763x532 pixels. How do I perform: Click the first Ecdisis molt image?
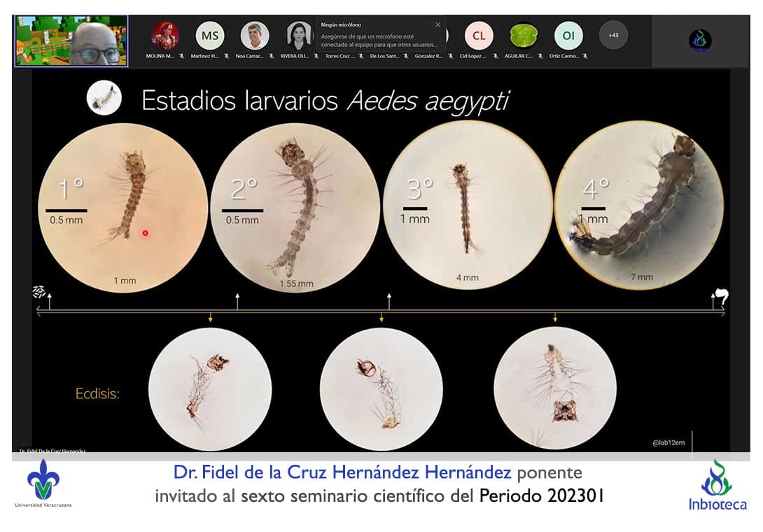210,388
